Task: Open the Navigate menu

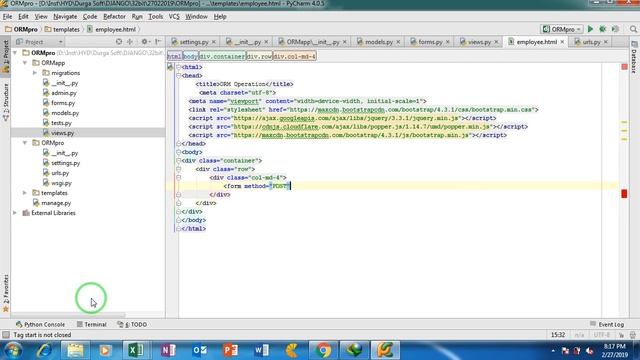Action: (x=65, y=16)
